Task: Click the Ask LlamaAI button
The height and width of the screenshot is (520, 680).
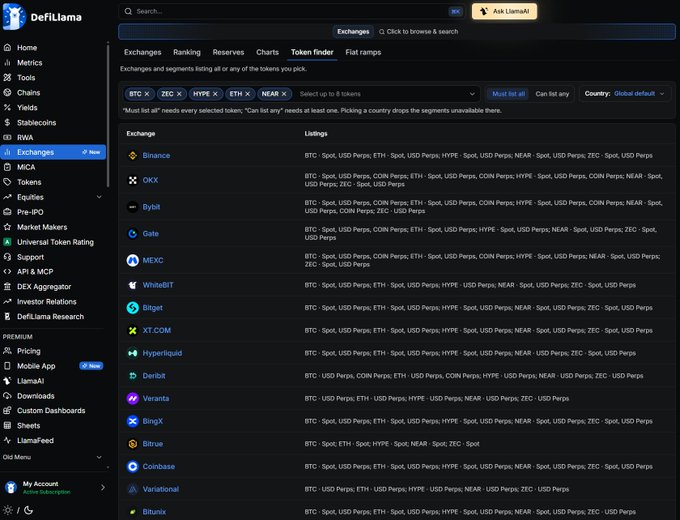Action: [x=504, y=11]
